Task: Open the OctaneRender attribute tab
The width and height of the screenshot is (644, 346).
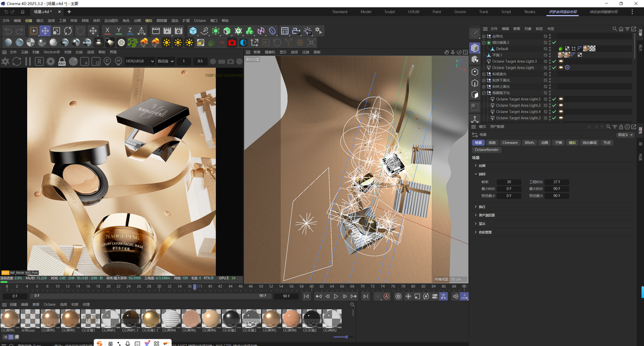Action: tap(487, 149)
